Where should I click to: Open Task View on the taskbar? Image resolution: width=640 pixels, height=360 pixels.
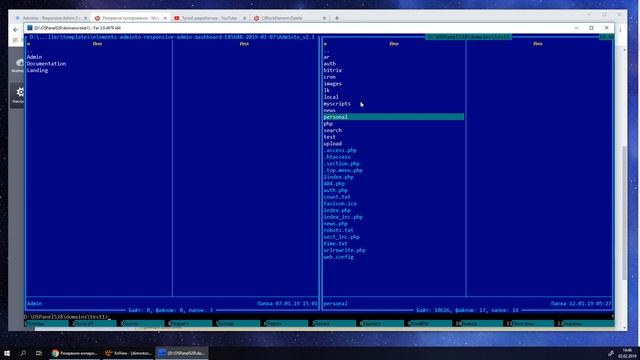39,353
